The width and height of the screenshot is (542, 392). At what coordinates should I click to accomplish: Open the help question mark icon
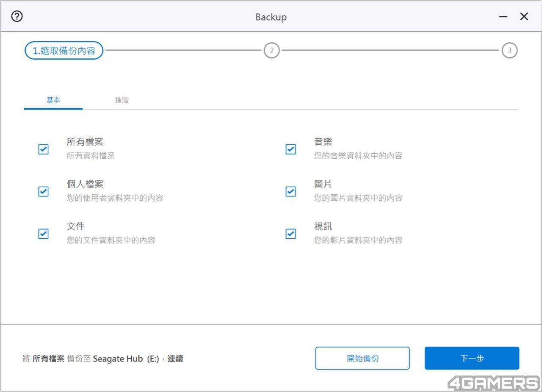[x=17, y=17]
